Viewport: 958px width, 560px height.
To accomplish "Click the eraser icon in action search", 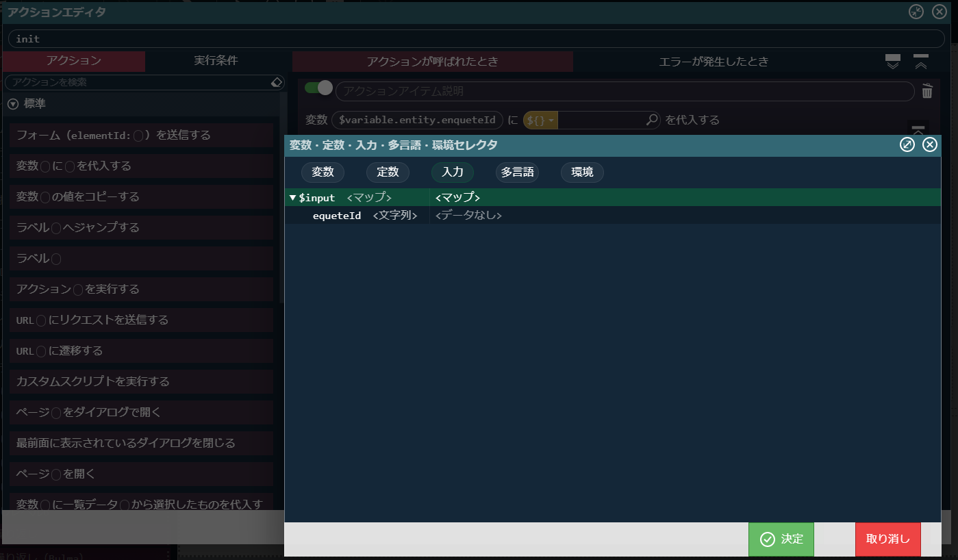I will coord(277,82).
